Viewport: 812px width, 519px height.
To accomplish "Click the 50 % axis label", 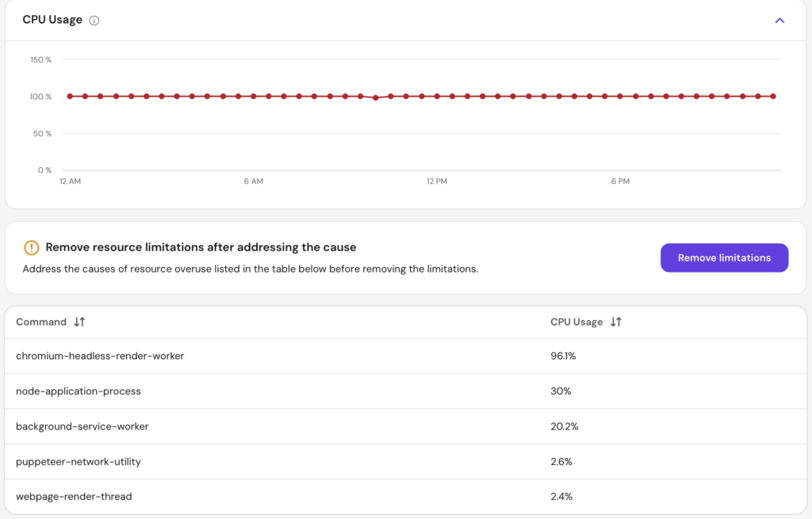I will click(42, 133).
